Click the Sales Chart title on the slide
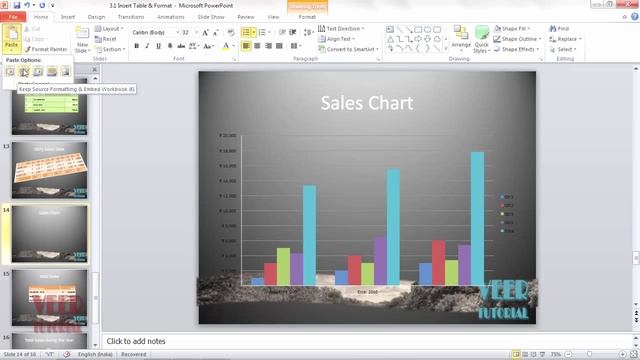This screenshot has height=360, width=640. pyautogui.click(x=367, y=103)
